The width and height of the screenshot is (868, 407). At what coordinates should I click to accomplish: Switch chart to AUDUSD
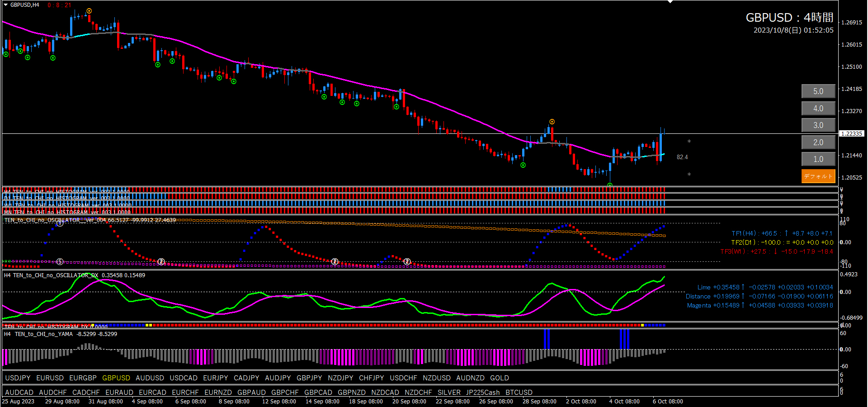coord(150,378)
